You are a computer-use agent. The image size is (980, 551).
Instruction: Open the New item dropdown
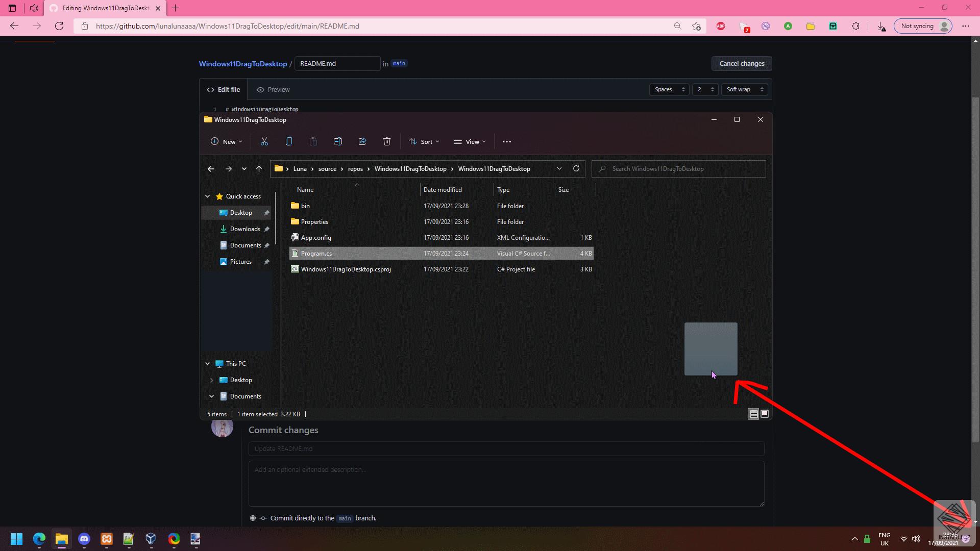click(x=227, y=141)
